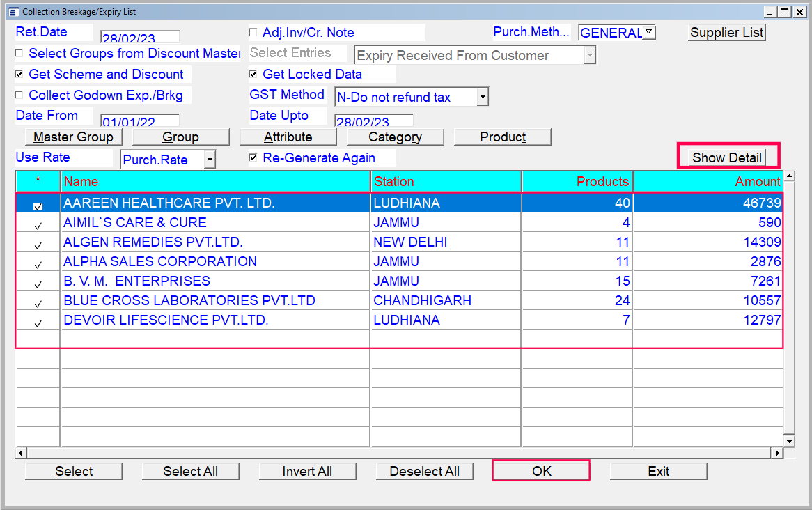Open the Use Rate Purch.Rate dropdown

click(x=210, y=160)
